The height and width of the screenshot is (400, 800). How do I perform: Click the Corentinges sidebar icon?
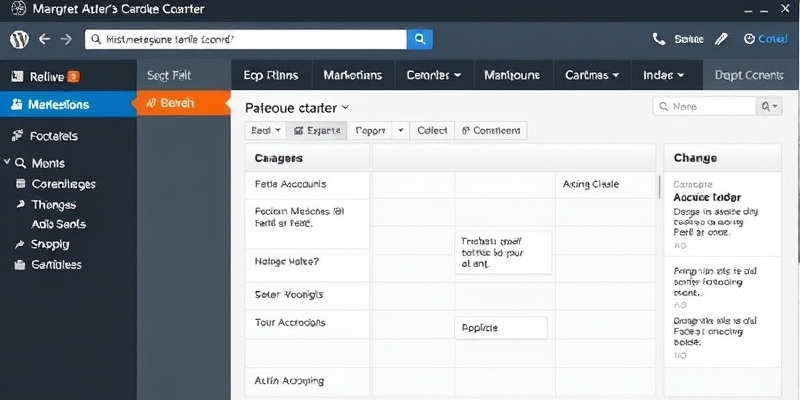coord(20,184)
